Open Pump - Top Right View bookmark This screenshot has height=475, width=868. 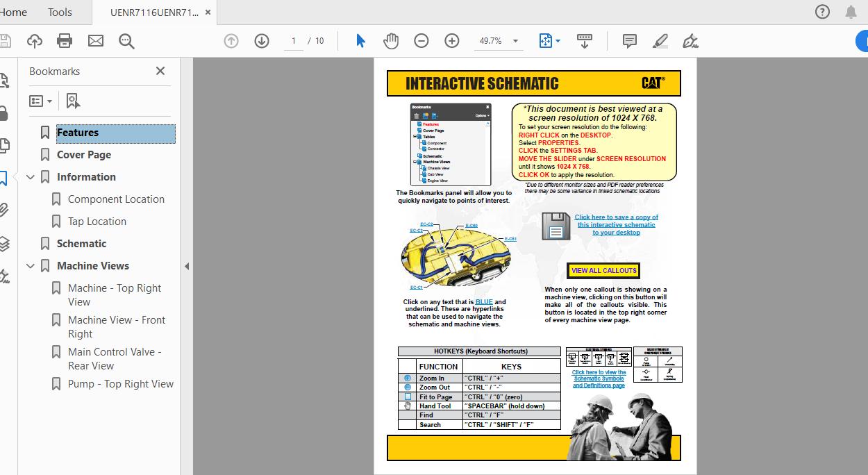coord(121,384)
